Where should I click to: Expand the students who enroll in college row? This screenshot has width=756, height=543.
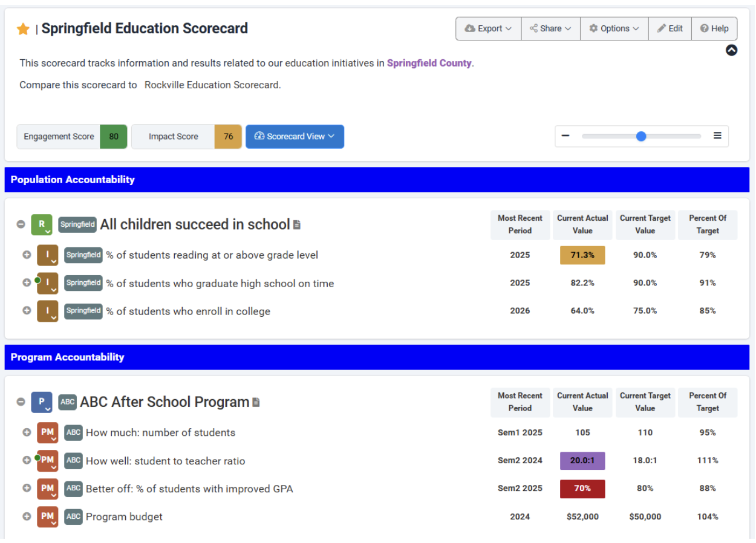tap(27, 310)
